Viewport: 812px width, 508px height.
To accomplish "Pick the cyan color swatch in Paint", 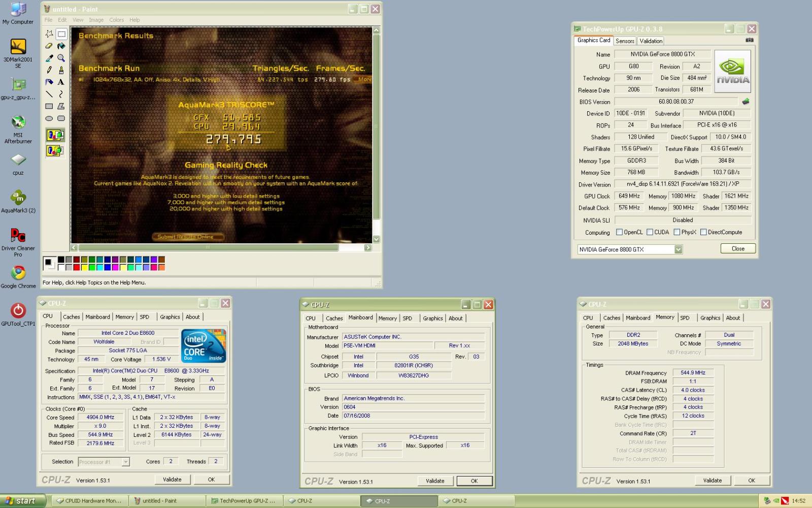I will click(99, 268).
